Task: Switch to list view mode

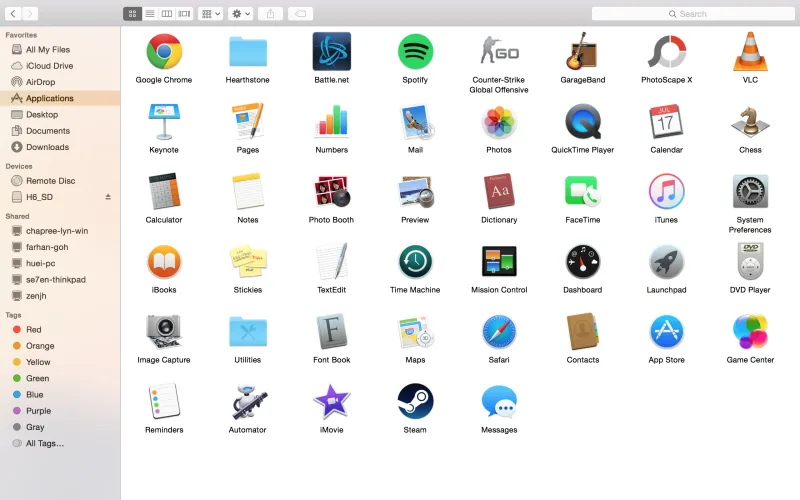Action: tap(150, 14)
